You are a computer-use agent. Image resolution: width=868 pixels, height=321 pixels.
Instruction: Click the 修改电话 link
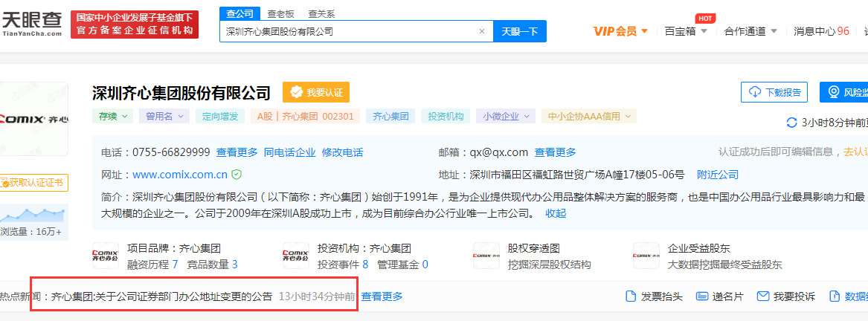[x=343, y=152]
